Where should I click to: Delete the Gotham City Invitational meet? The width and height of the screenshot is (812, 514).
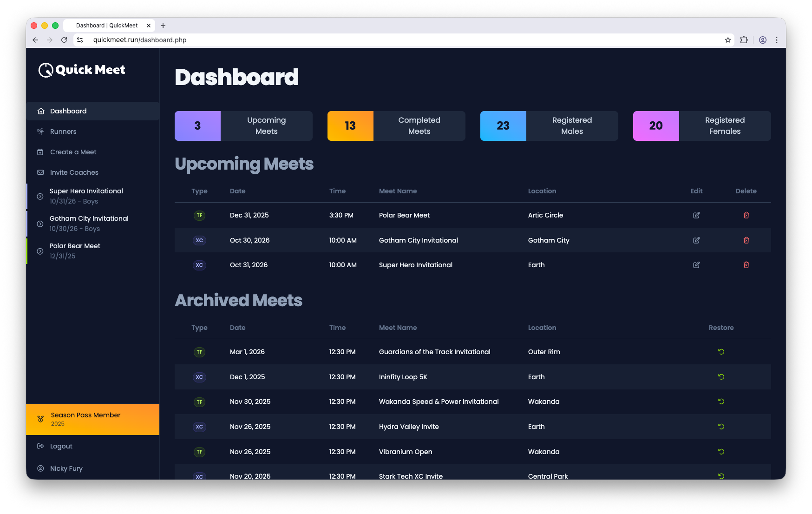pyautogui.click(x=747, y=240)
